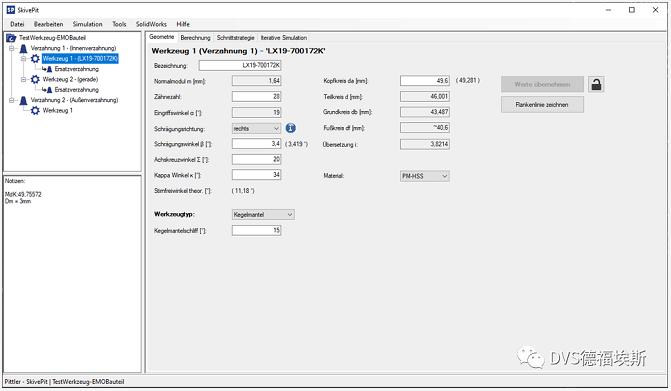This screenshot has height=391, width=671.
Task: Switch to the Schnittstrategie tab
Action: tap(235, 38)
